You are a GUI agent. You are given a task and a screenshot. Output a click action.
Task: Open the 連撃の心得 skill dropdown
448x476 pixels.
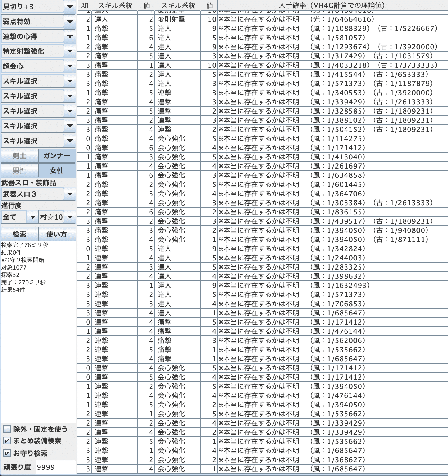click(70, 36)
